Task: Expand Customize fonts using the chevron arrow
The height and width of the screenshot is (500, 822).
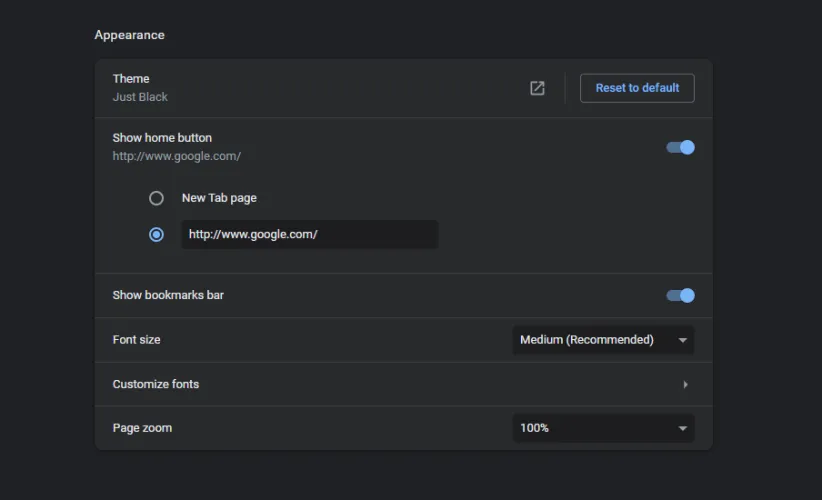Action: (x=685, y=384)
